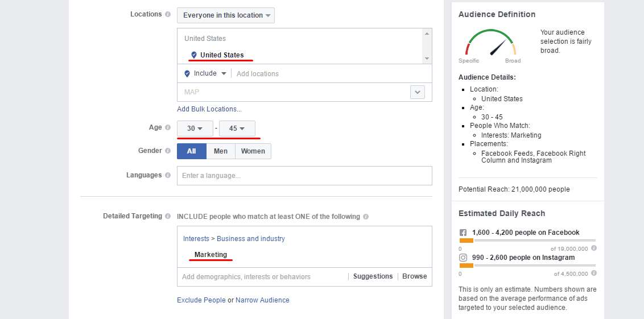
Task: Click the info icon next to Locations
Action: [x=168, y=14]
